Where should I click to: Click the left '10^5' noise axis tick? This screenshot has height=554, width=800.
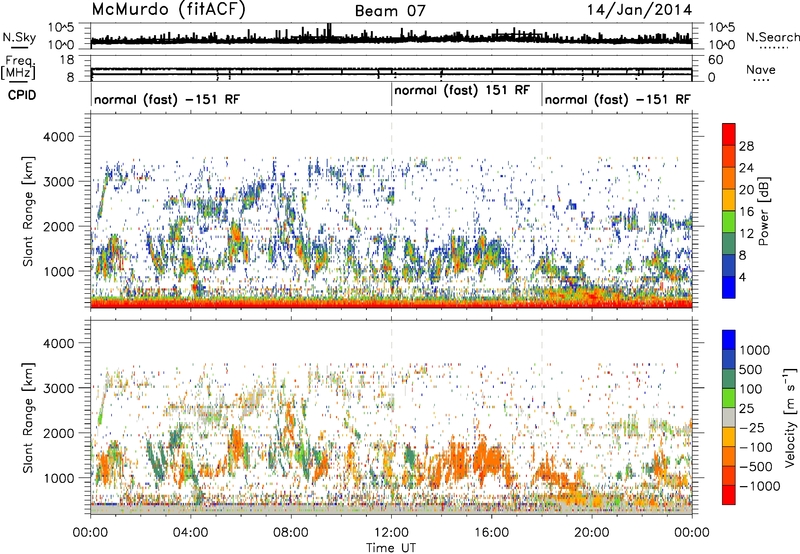(x=61, y=28)
